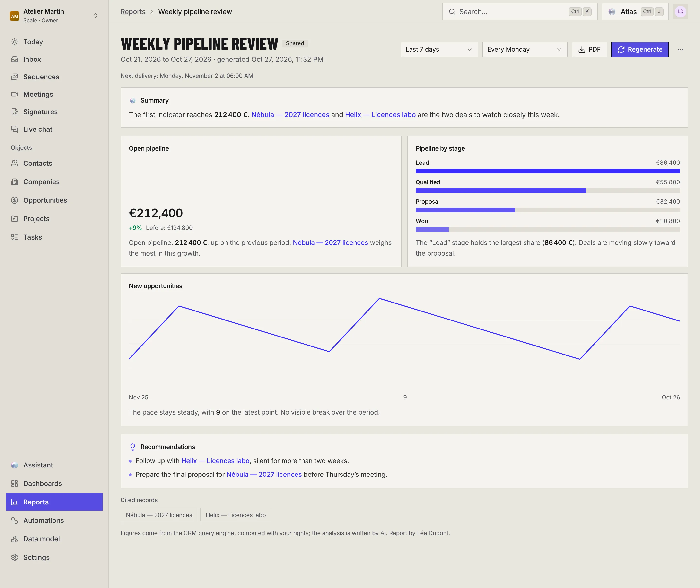700x588 pixels.
Task: Click the Won stage €10,800 value
Action: (668, 221)
